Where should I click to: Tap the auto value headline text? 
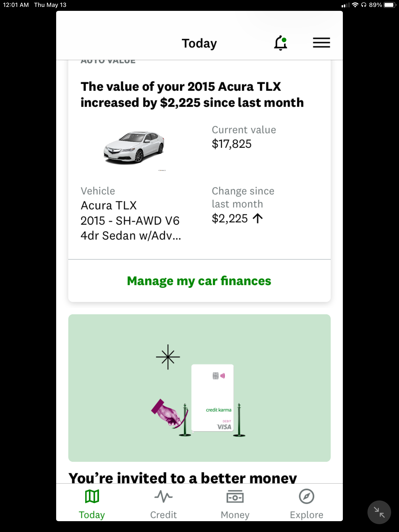pyautogui.click(x=192, y=95)
